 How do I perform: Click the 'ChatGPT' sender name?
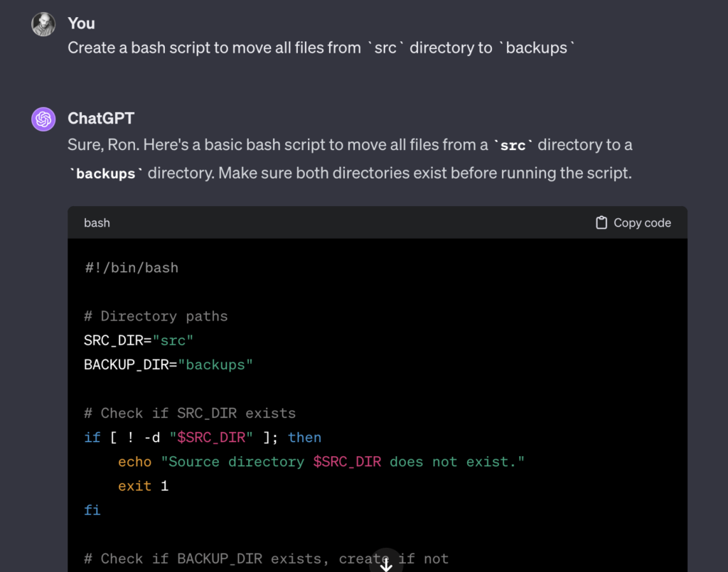101,119
